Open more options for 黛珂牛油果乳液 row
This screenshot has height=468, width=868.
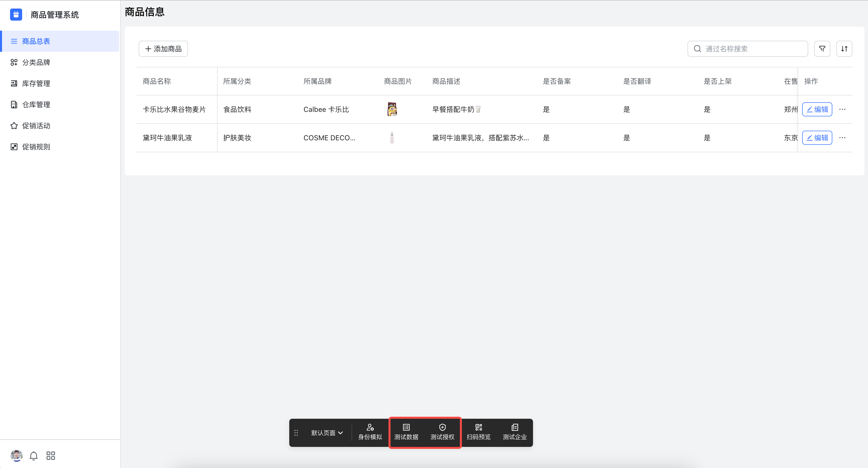click(842, 137)
